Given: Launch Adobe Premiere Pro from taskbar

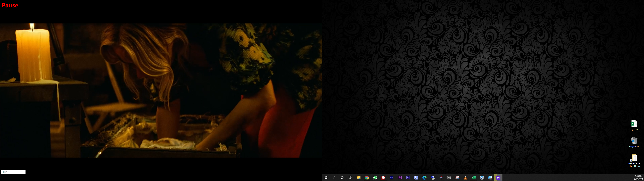Looking at the screenshot, I should tap(400, 178).
